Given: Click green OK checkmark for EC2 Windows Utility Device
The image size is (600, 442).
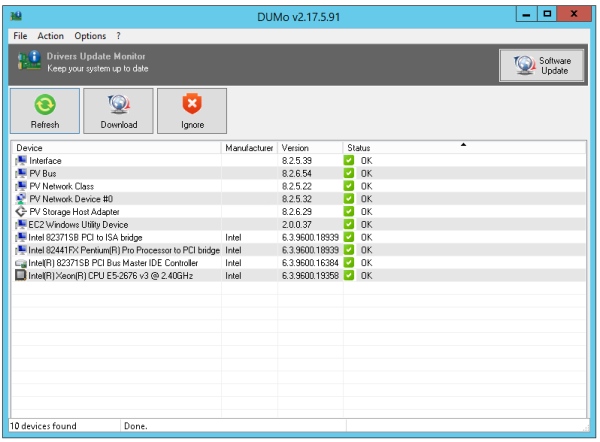Looking at the screenshot, I should tap(349, 225).
